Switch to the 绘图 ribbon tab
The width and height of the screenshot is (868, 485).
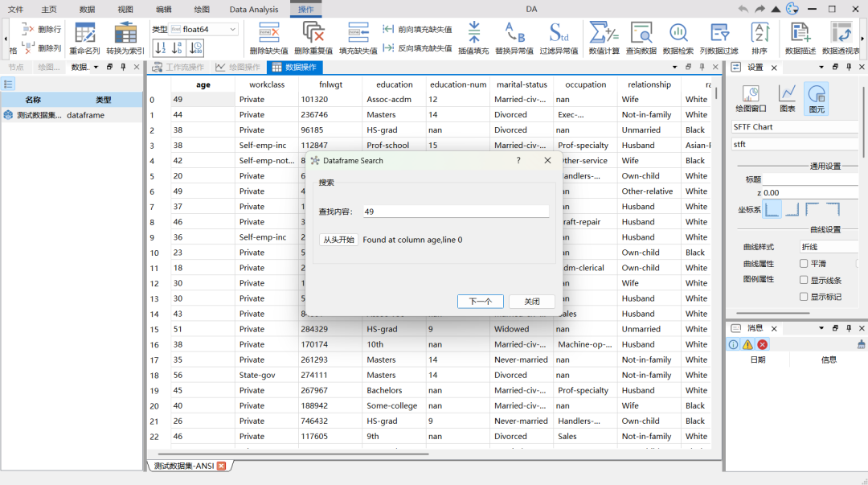tap(202, 9)
